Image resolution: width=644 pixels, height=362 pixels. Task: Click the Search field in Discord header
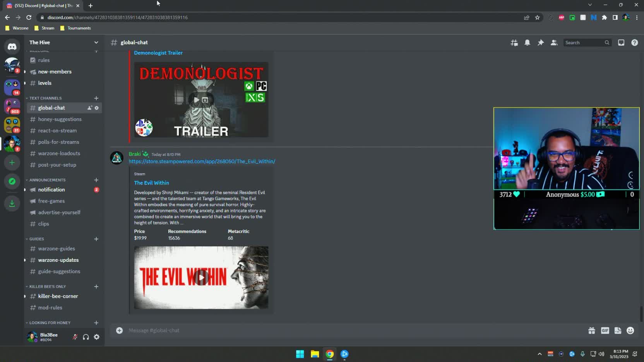coord(587,43)
